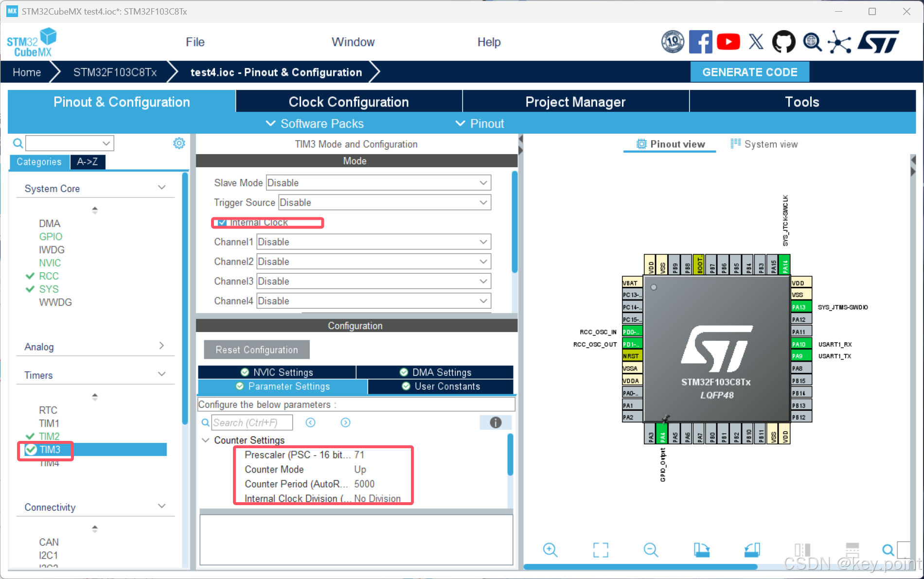The width and height of the screenshot is (924, 579).
Task: Open the ST community network icon
Action: [840, 42]
